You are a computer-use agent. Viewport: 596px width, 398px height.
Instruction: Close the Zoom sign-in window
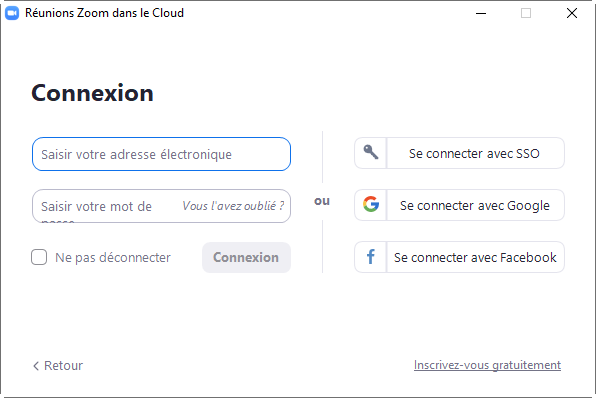point(572,13)
